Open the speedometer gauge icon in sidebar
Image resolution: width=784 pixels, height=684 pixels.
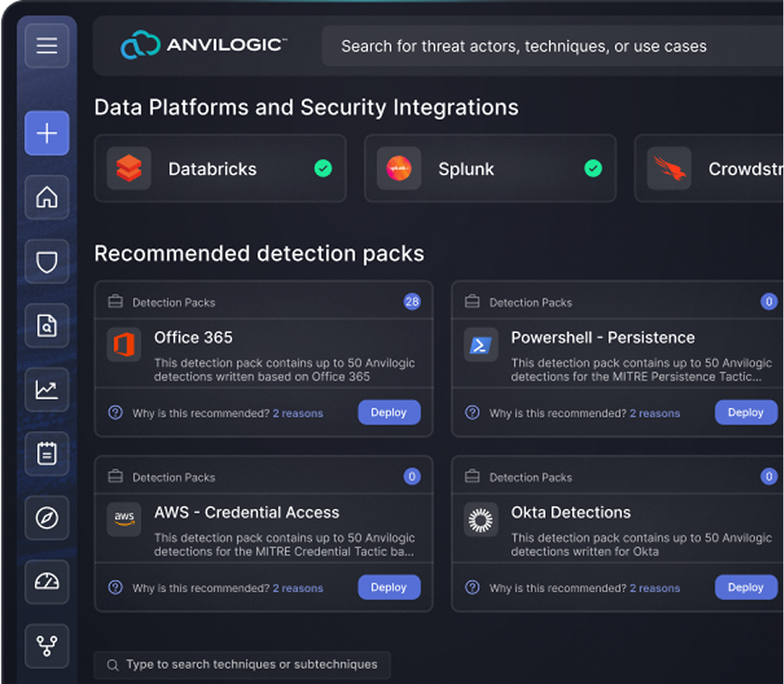tap(47, 582)
